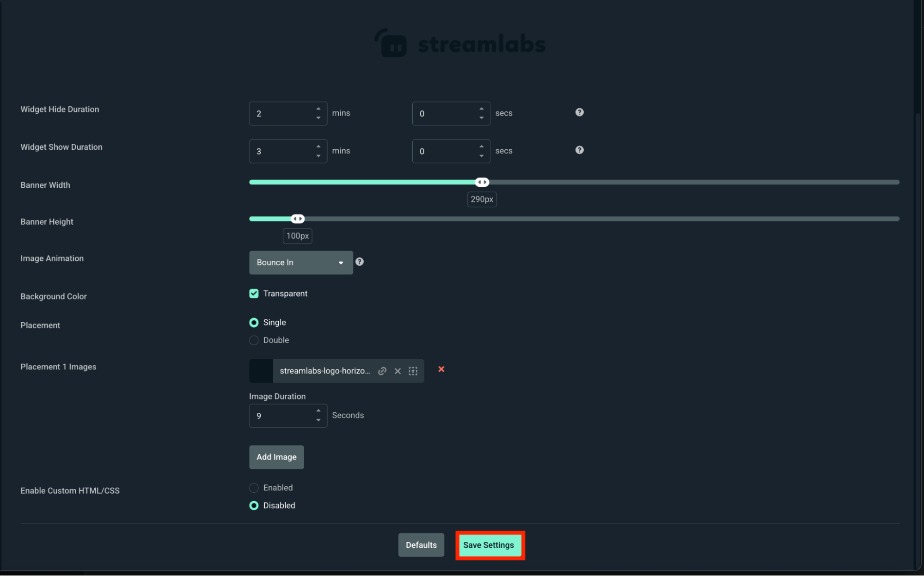Enable Custom HTML/CSS

pos(254,488)
